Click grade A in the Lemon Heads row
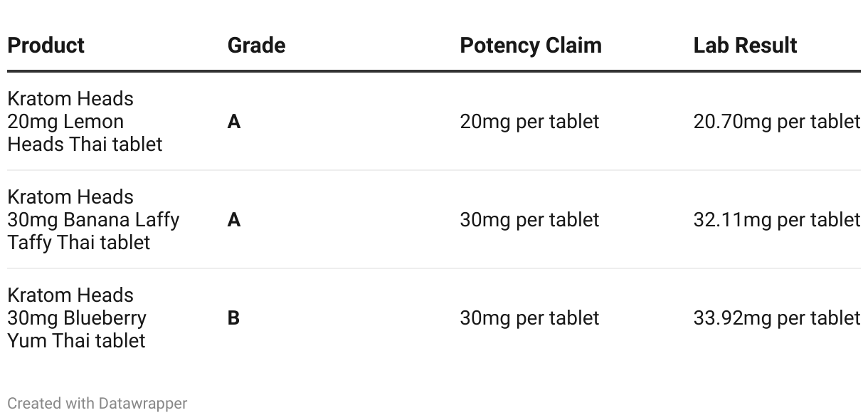The height and width of the screenshot is (420, 868). pyautogui.click(x=234, y=122)
